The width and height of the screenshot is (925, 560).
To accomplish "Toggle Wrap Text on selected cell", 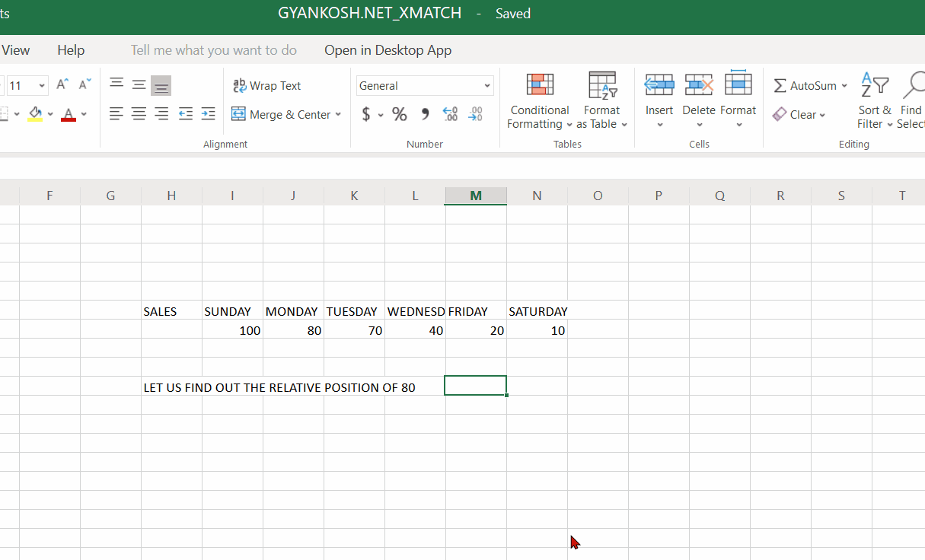I will pyautogui.click(x=266, y=85).
